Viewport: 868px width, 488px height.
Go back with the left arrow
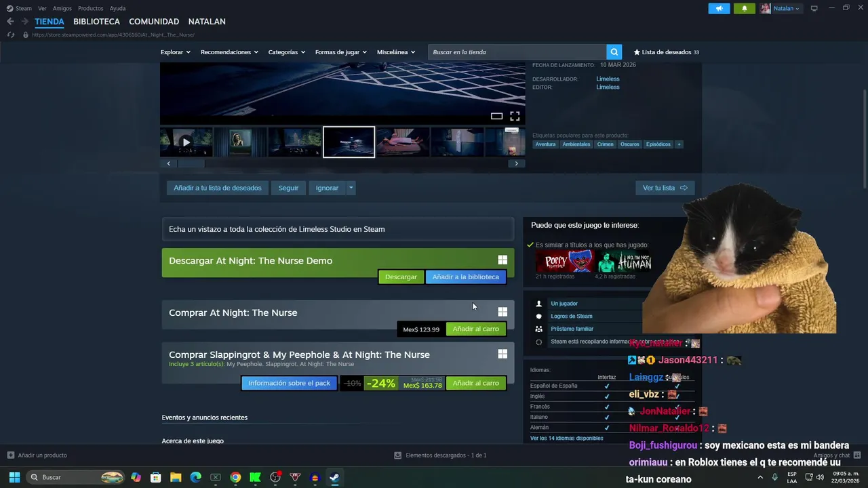tap(10, 22)
